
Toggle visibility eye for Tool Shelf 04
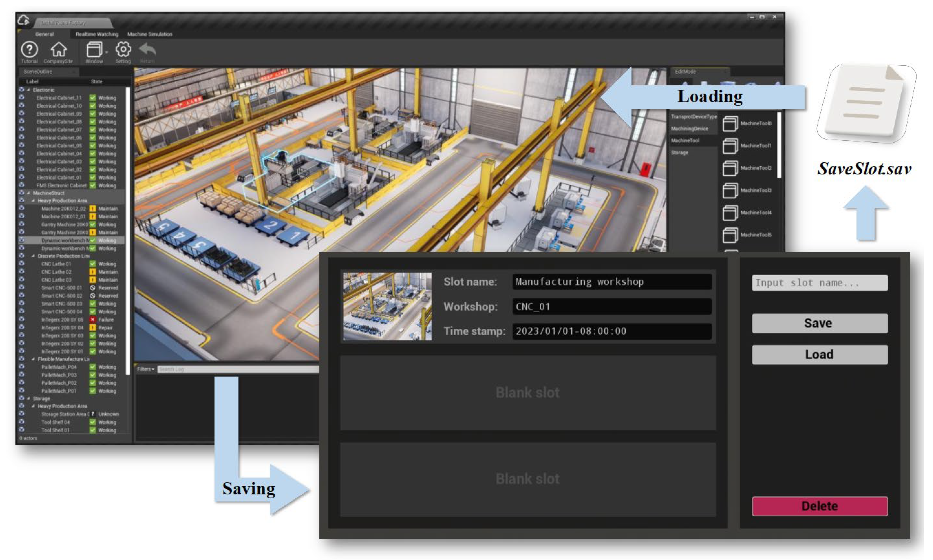[x=22, y=422]
